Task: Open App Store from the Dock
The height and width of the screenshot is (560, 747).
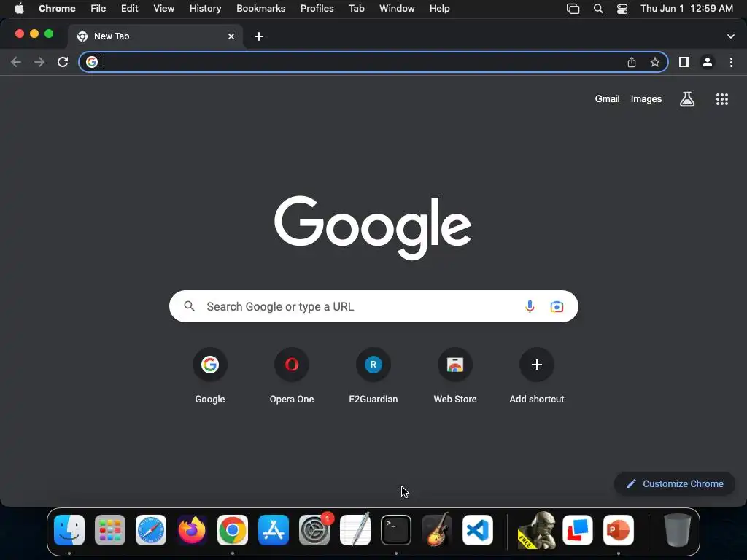Action: pos(274,530)
